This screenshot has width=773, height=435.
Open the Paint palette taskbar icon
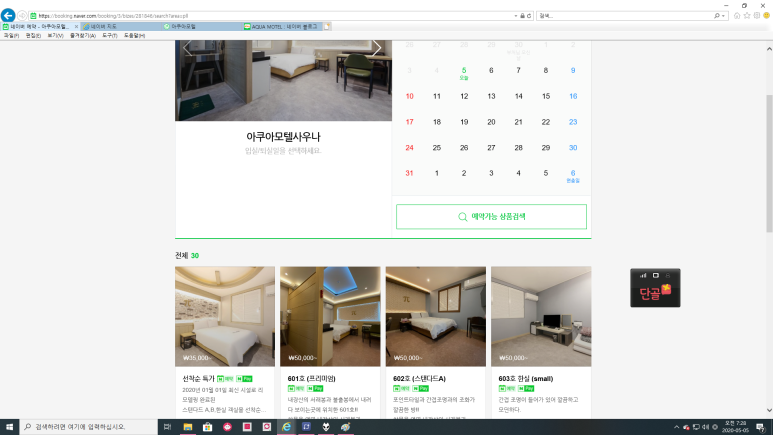[x=346, y=427]
